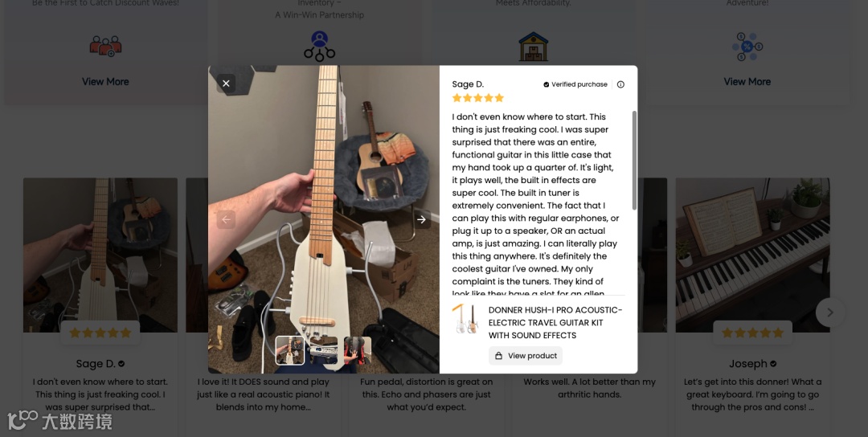
Task: Click the percent discount network icon
Action: 747,47
